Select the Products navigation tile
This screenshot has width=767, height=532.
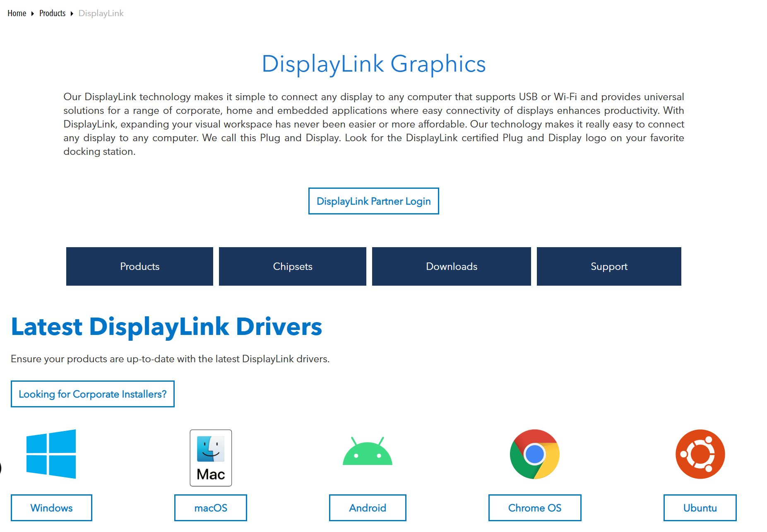139,266
